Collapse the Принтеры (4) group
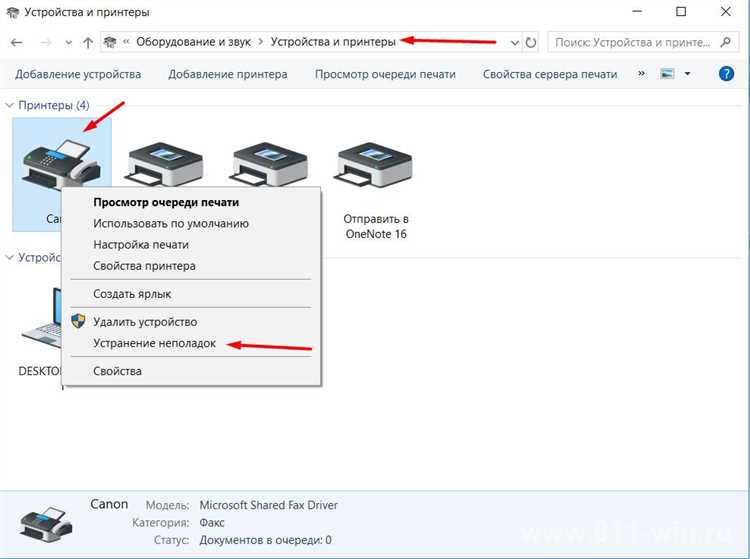The height and width of the screenshot is (559, 750). pyautogui.click(x=9, y=105)
